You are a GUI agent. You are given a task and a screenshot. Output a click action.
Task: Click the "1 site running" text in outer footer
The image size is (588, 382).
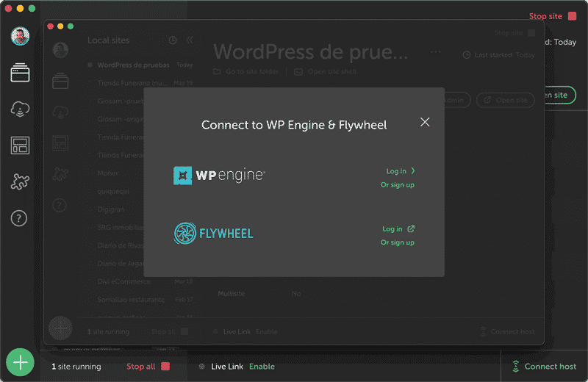[x=76, y=367]
